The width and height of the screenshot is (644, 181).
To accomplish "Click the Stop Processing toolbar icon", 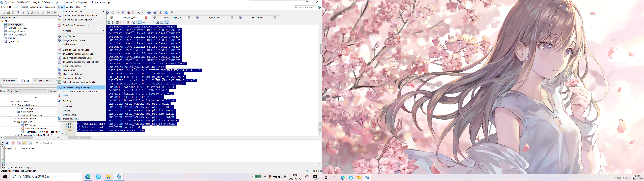I will [x=113, y=13].
